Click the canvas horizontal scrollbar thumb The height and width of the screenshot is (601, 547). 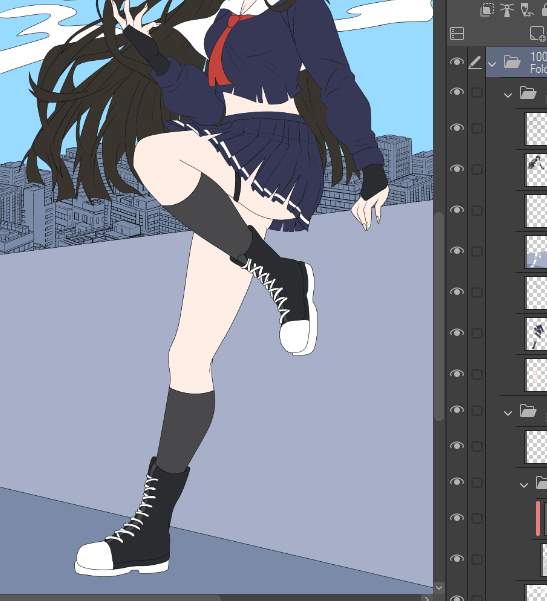pos(110,598)
